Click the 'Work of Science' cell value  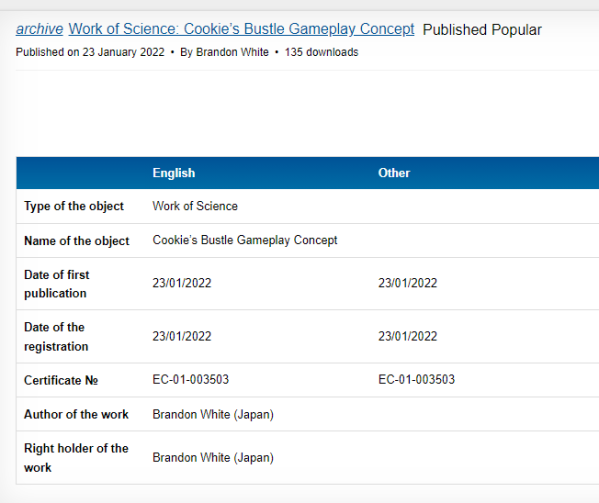(x=195, y=206)
